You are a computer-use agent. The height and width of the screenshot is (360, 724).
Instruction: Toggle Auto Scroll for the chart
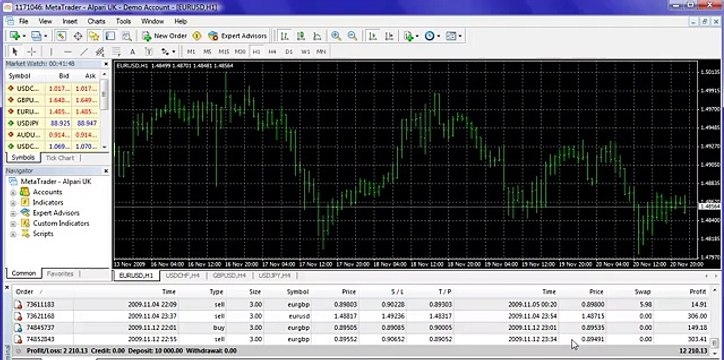coord(373,36)
